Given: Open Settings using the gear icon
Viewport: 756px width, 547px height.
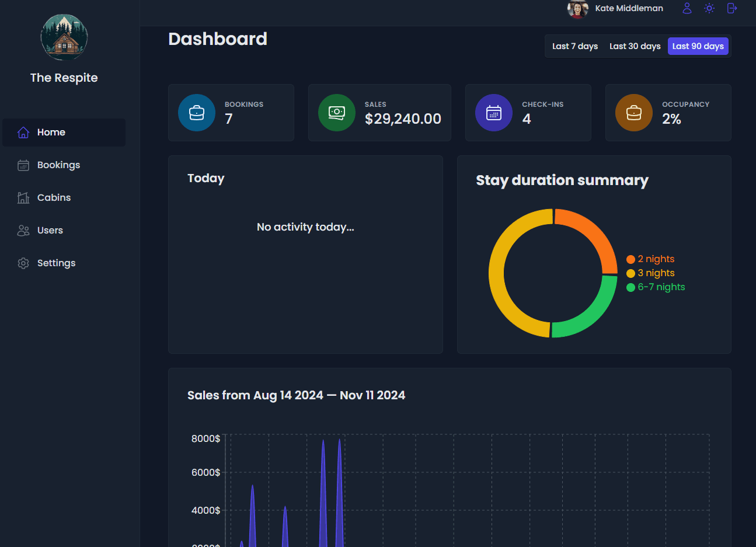Looking at the screenshot, I should (x=23, y=263).
